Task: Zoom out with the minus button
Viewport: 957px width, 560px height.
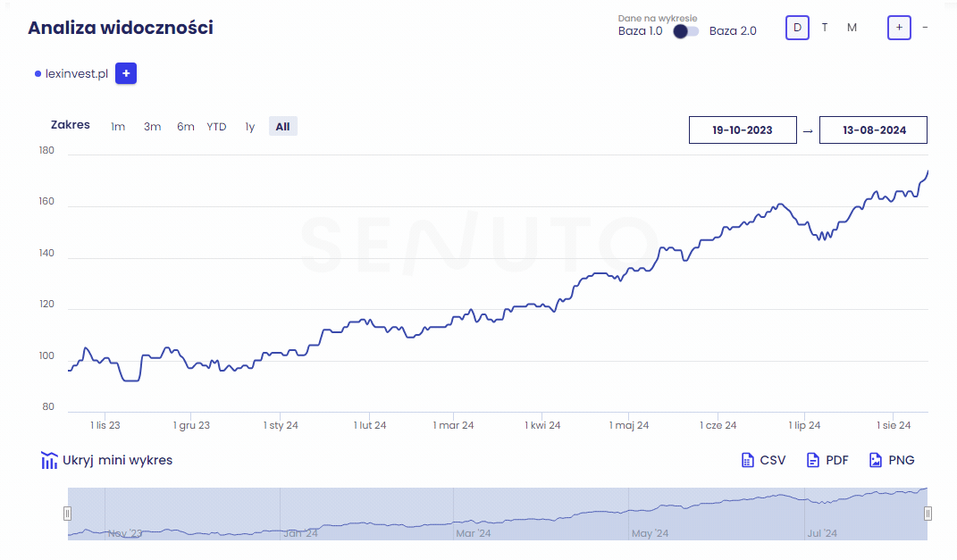Action: (925, 28)
